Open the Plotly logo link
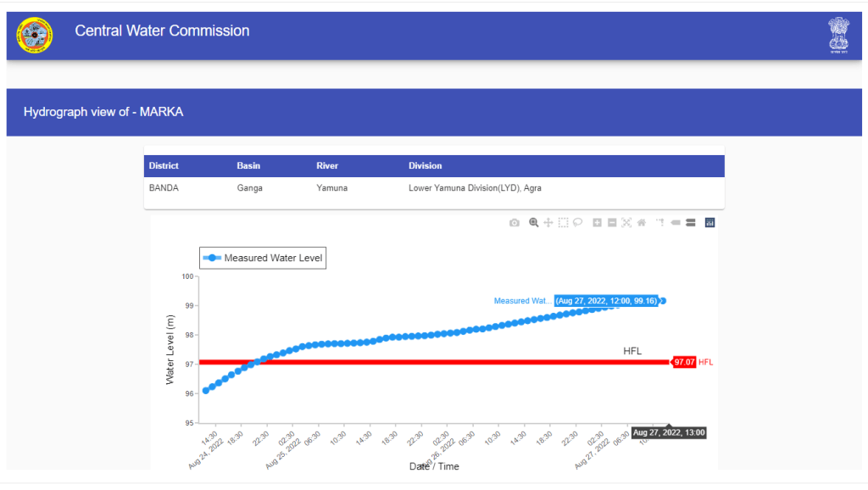 click(x=710, y=223)
